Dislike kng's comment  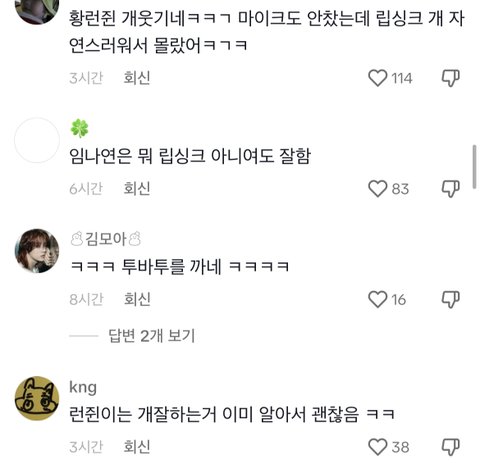[451, 447]
